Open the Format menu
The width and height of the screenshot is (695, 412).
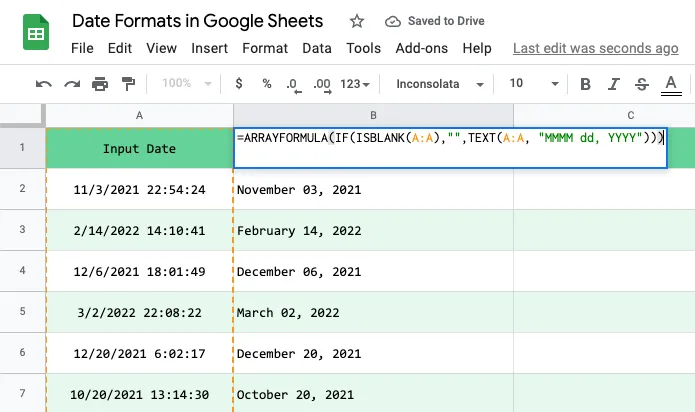tap(265, 48)
